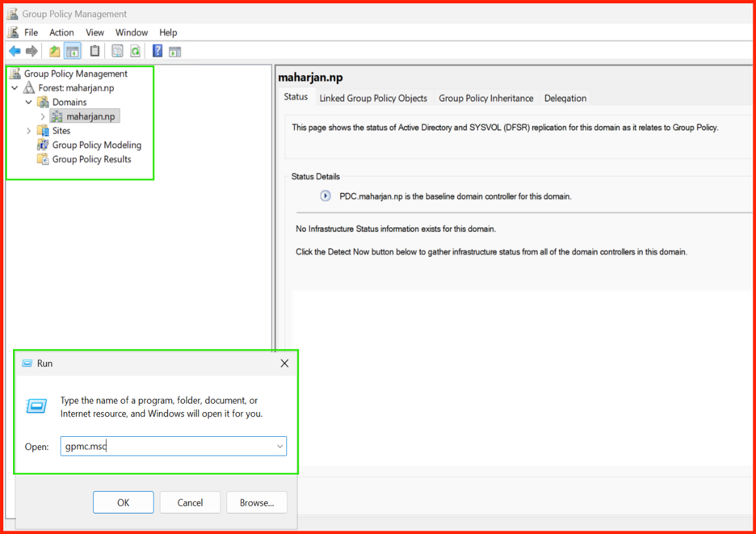Screen dimensions: 756x534
Task: Click the Domains folder icon
Action: tap(44, 102)
